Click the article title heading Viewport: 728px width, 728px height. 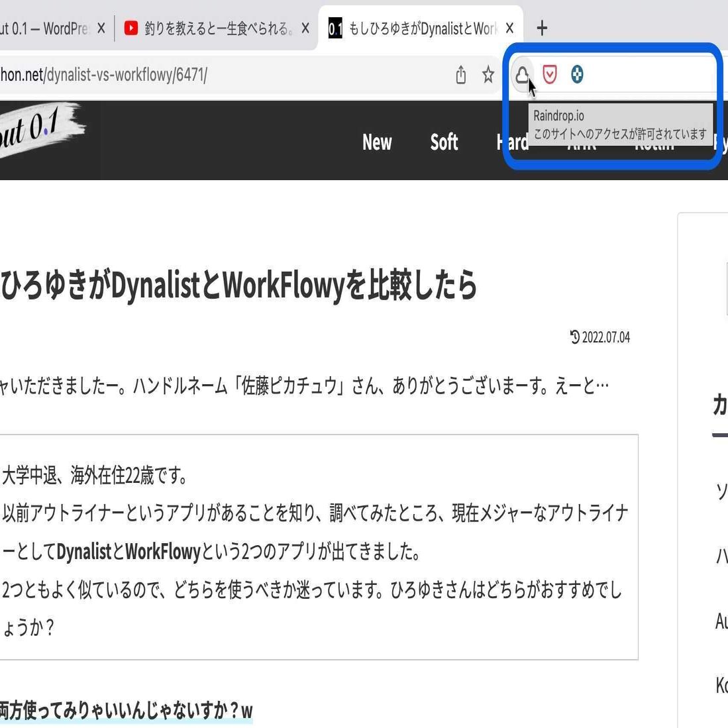coord(238,286)
